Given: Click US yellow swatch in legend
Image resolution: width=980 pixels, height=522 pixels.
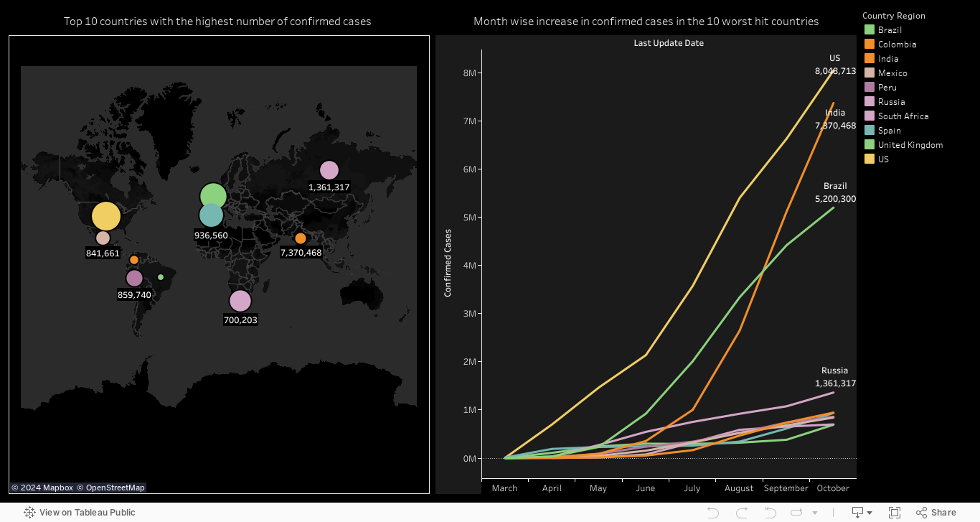Looking at the screenshot, I should tap(870, 159).
